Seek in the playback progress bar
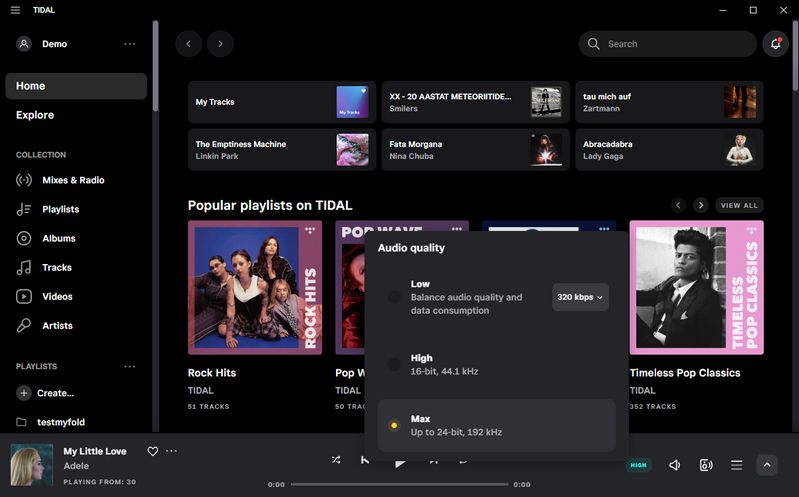 [400, 484]
